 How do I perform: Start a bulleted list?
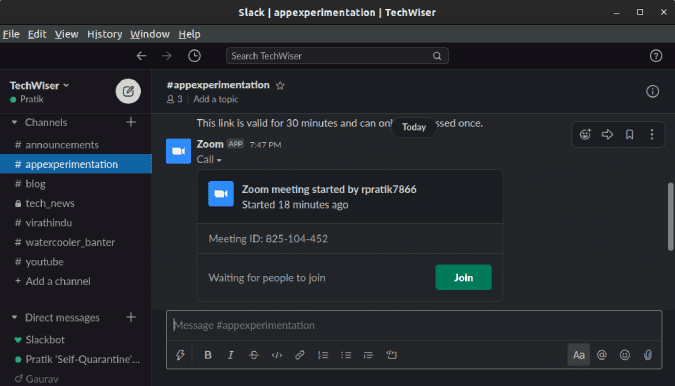coord(346,355)
